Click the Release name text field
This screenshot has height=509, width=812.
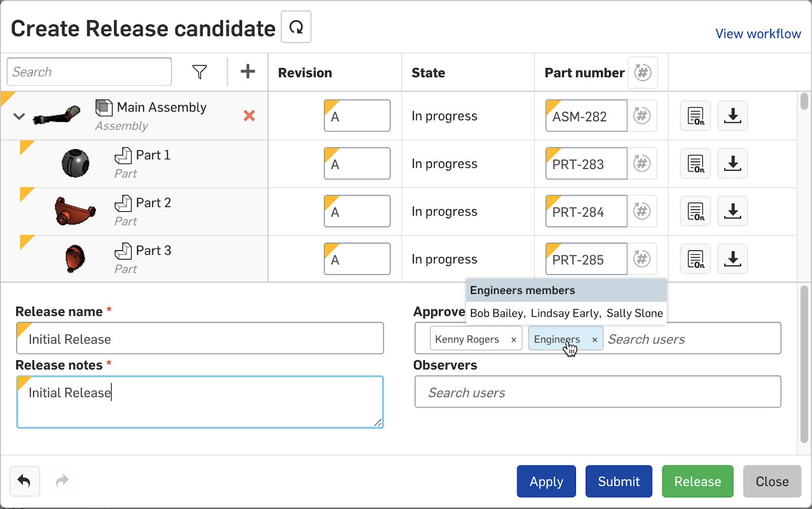pyautogui.click(x=200, y=339)
